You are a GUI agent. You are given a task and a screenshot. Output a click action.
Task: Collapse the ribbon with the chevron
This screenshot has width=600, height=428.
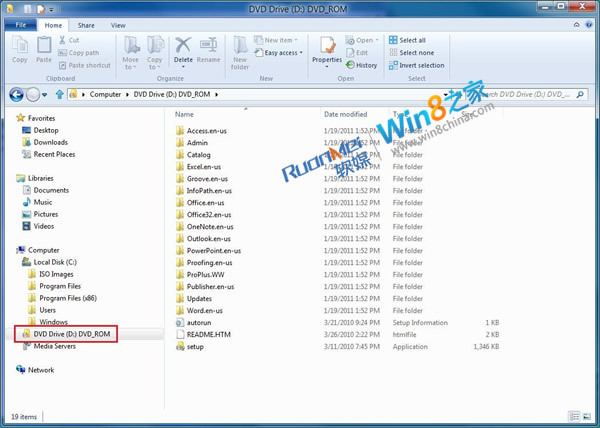(577, 25)
